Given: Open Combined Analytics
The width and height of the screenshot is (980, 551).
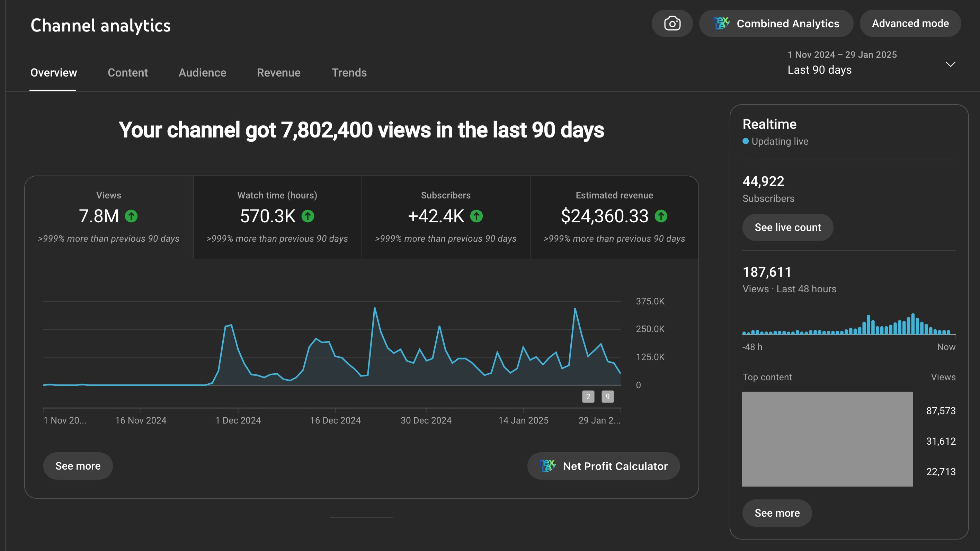Looking at the screenshot, I should (x=776, y=24).
